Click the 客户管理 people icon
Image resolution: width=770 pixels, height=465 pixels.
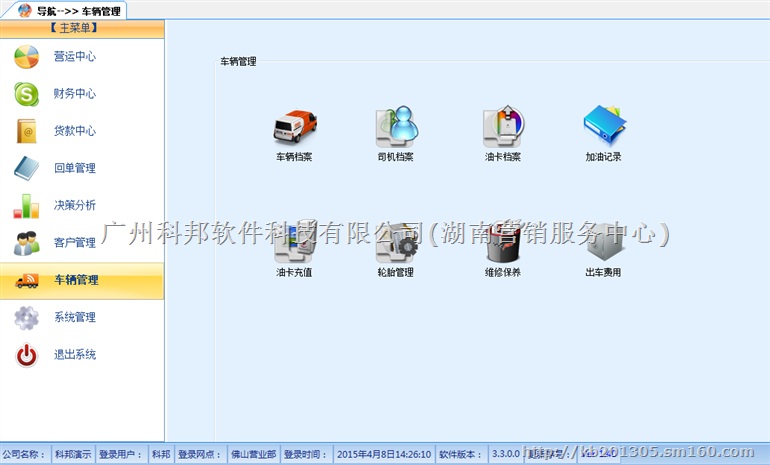pyautogui.click(x=27, y=243)
